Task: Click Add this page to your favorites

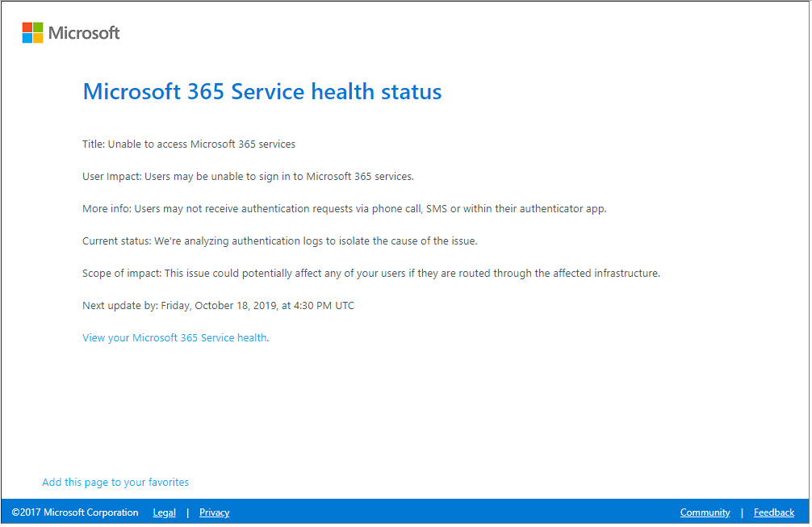Action: pos(115,483)
